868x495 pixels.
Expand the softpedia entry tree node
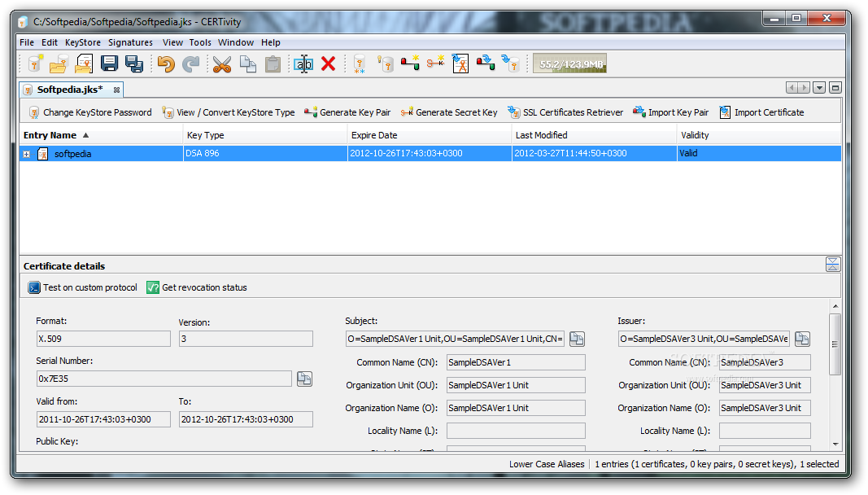[x=27, y=154]
